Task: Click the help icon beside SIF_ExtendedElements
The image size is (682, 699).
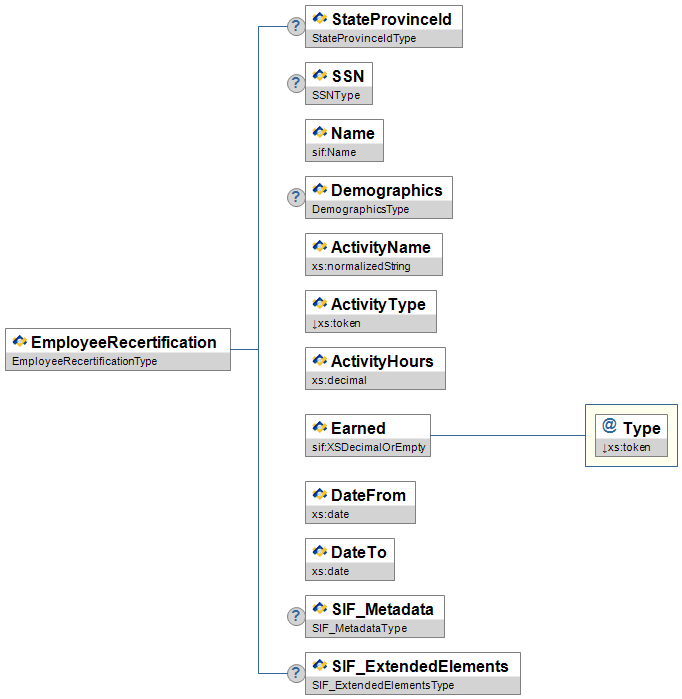Action: click(296, 674)
